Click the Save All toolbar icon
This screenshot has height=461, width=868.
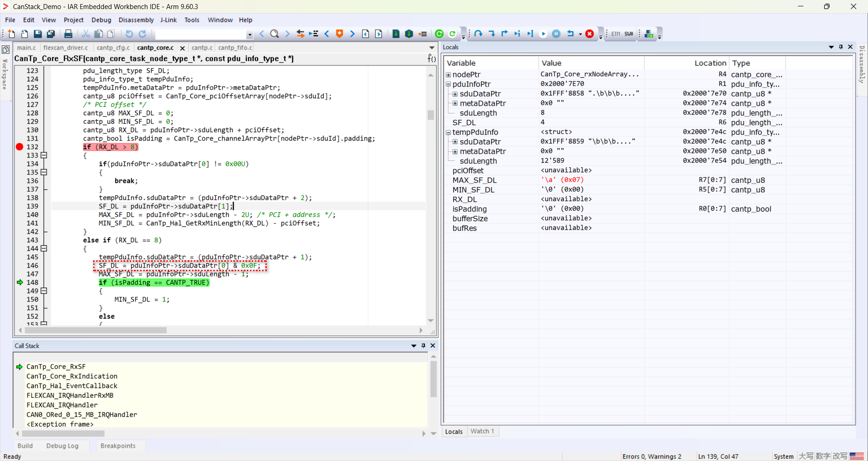pos(51,34)
